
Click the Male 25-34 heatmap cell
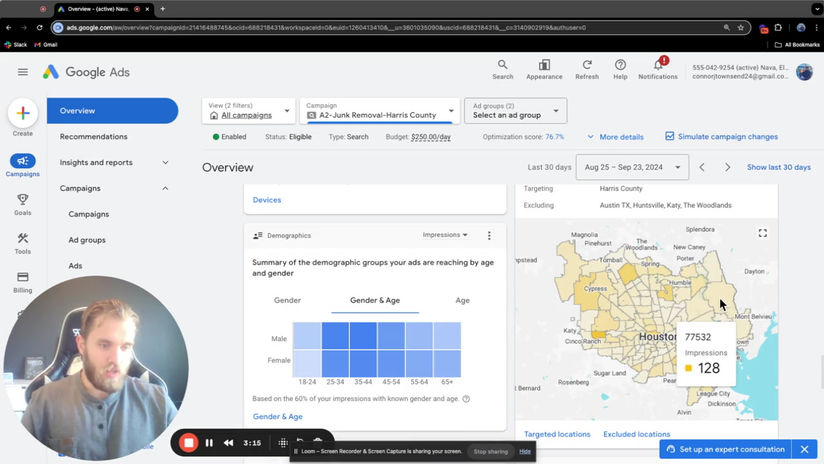335,336
